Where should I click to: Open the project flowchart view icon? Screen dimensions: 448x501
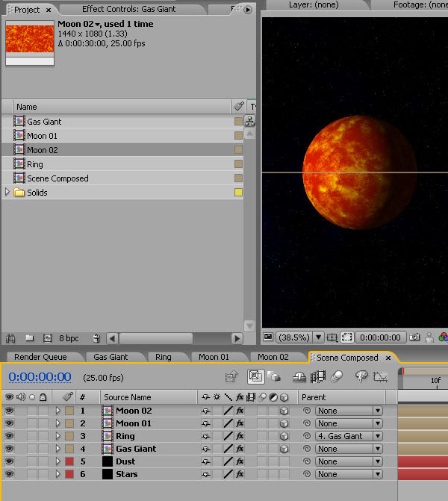249,122
